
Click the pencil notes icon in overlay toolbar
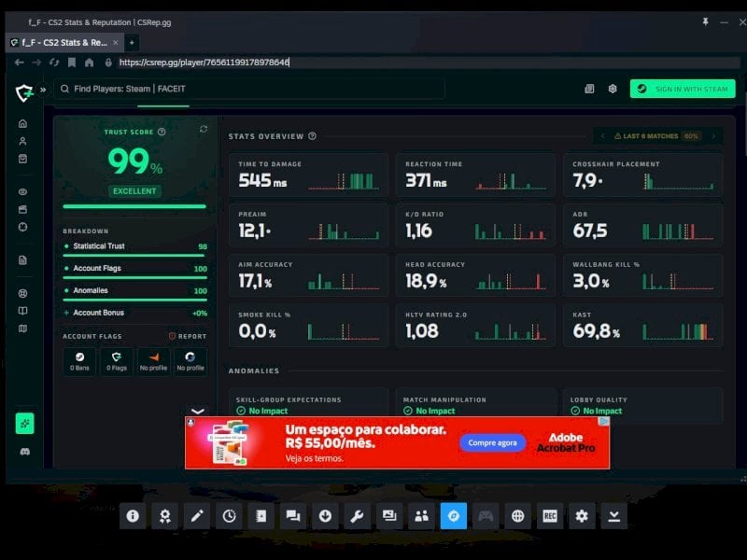pyautogui.click(x=197, y=516)
